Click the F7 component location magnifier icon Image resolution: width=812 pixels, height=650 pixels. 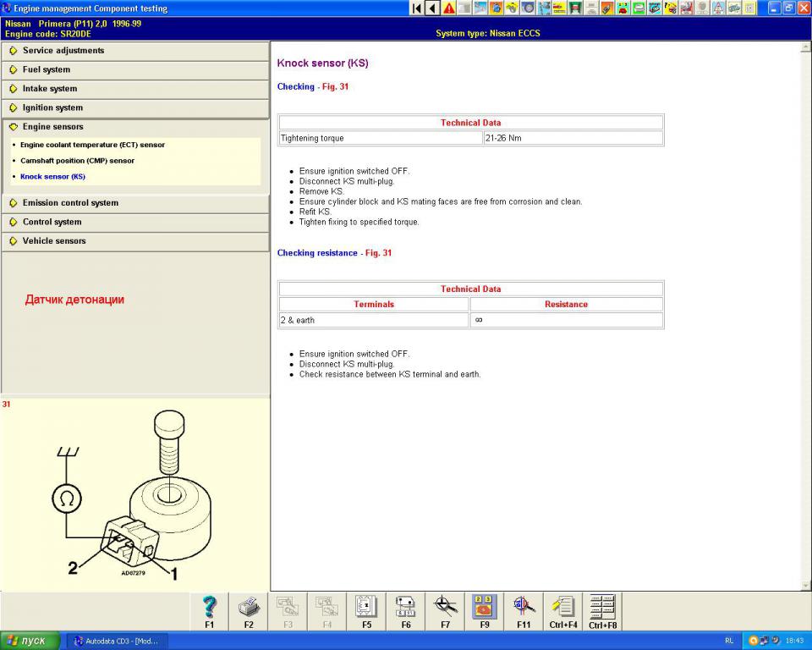(x=446, y=612)
